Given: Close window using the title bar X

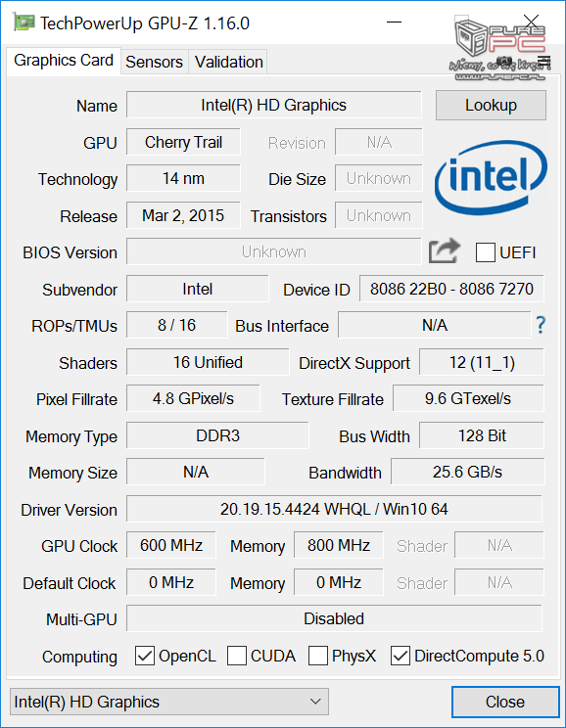Looking at the screenshot, I should coord(531,22).
